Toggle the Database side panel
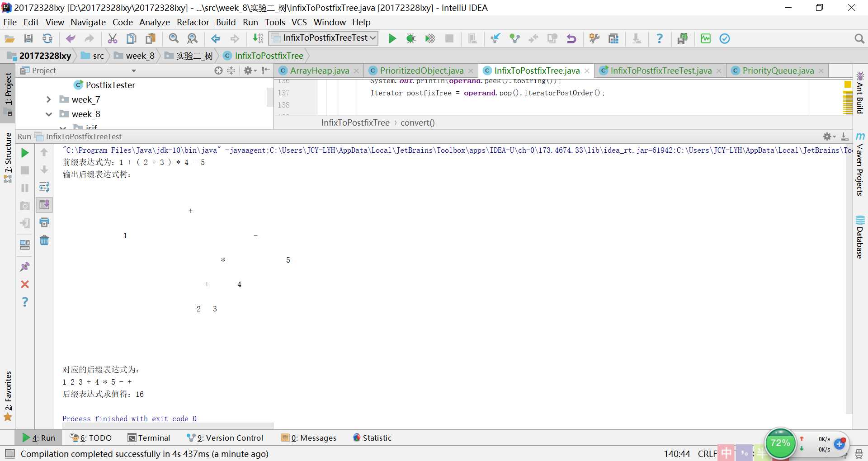This screenshot has height=461, width=868. (x=860, y=237)
